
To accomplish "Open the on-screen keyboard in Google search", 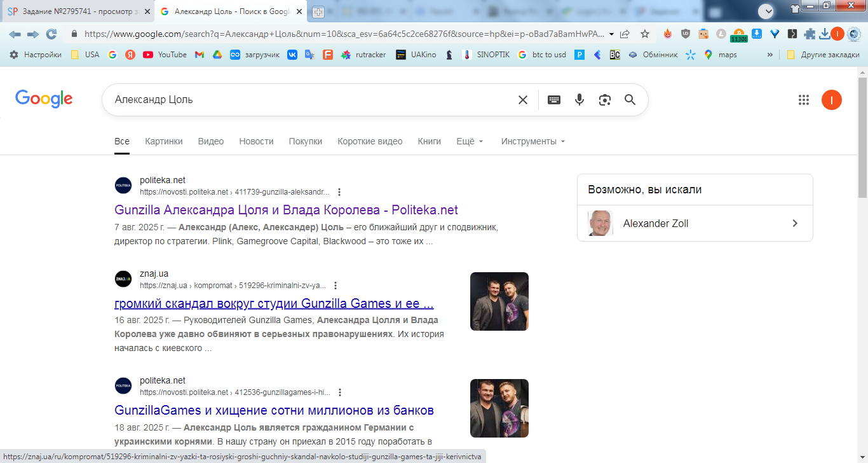I will pos(554,100).
